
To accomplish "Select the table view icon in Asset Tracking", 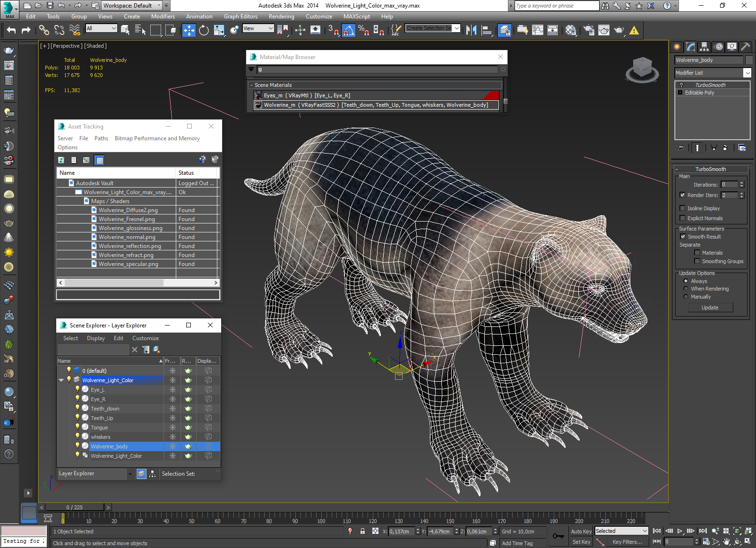I will (x=99, y=160).
